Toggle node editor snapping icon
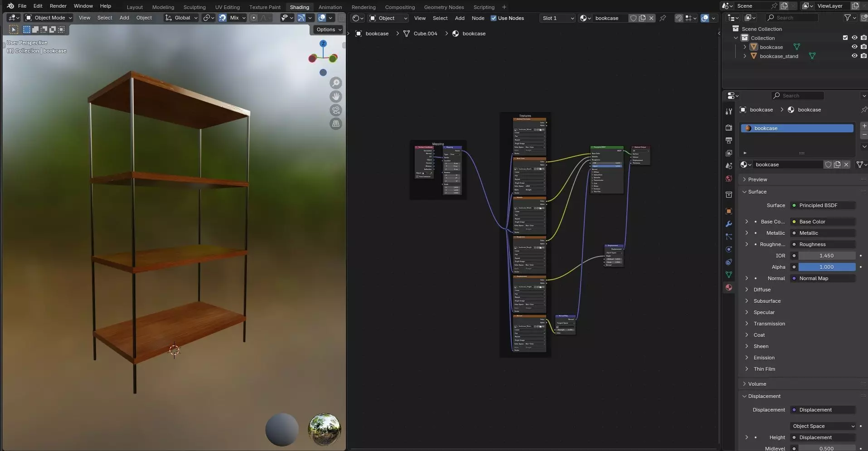This screenshot has width=868, height=451. pos(679,18)
